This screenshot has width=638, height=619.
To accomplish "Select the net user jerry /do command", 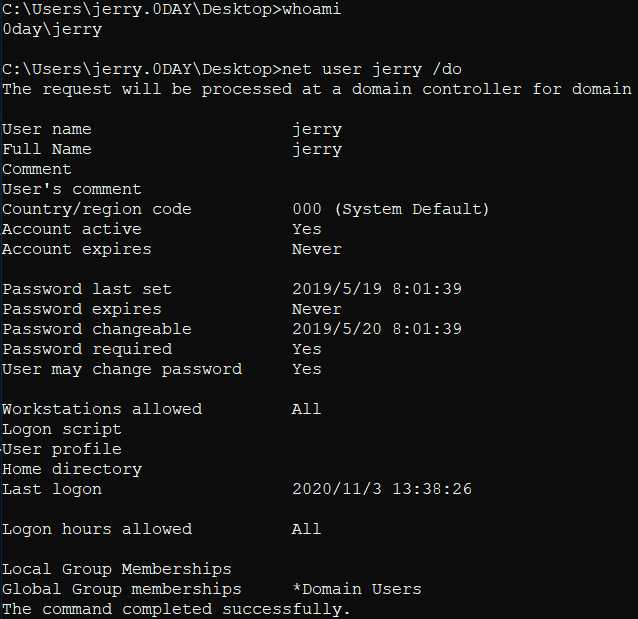I will pyautogui.click(x=371, y=70).
